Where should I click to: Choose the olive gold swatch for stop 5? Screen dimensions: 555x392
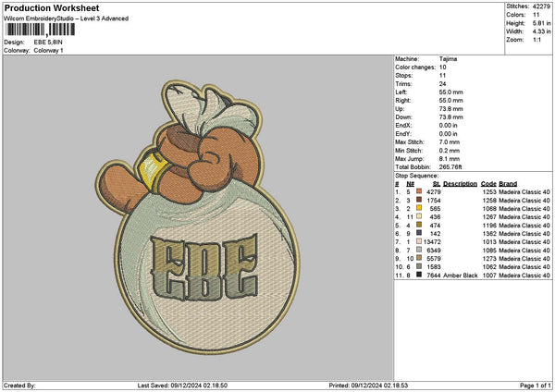[x=418, y=225]
